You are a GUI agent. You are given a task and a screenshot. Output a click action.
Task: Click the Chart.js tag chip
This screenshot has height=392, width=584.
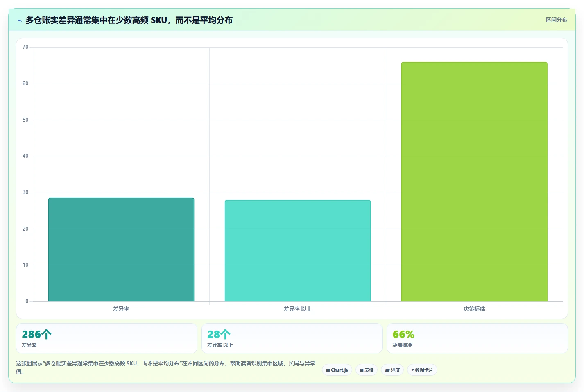337,370
